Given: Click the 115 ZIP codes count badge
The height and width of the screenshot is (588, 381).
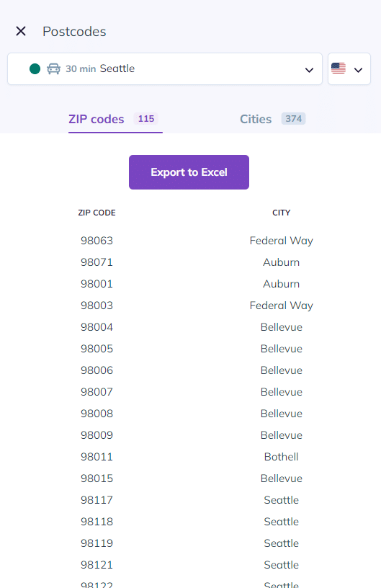Looking at the screenshot, I should coord(146,118).
